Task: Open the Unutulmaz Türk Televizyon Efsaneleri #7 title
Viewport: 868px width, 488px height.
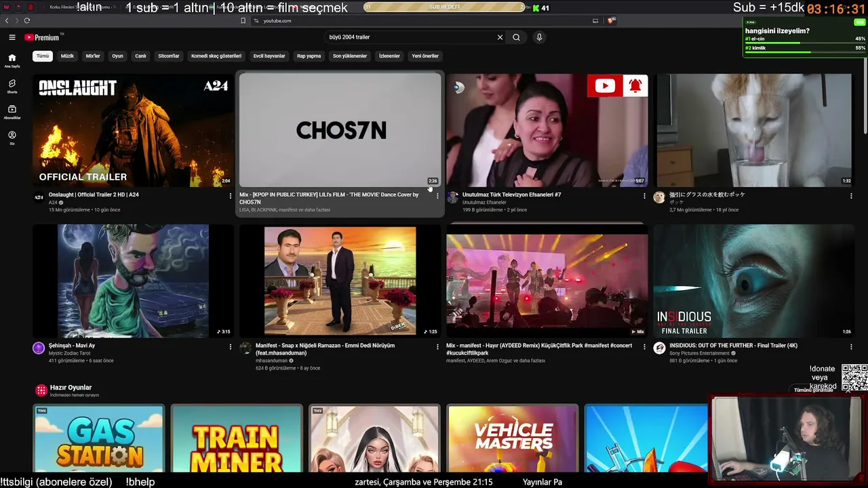Action: point(512,195)
